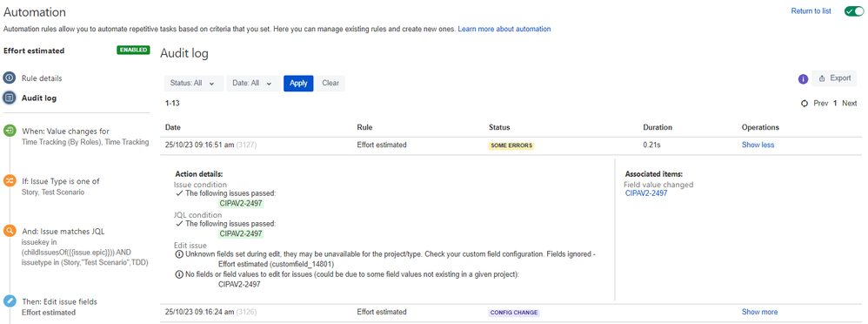This screenshot has height=324, width=868.
Task: Click the refresh icon next to Prev
Action: [805, 103]
